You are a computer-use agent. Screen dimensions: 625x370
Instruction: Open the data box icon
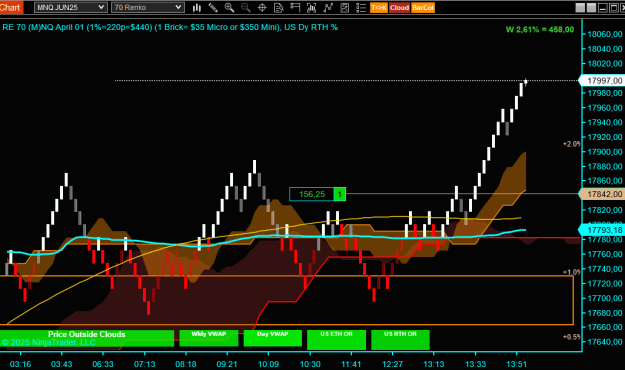[x=279, y=7]
